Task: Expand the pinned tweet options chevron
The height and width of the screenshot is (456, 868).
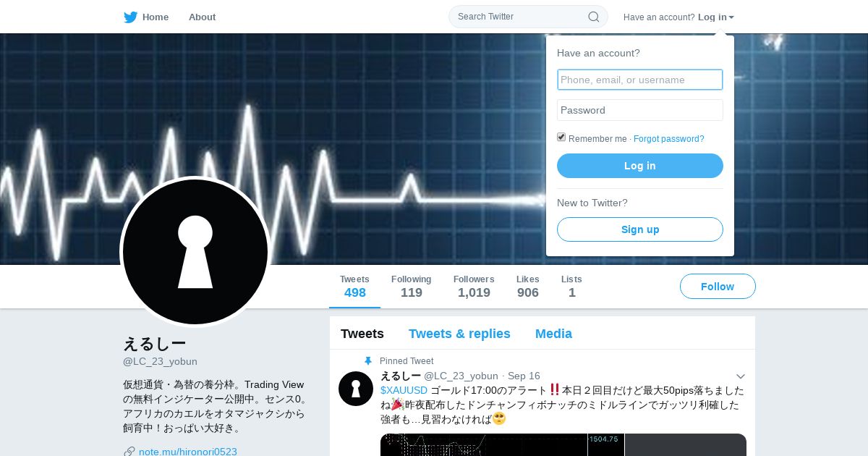Action: pyautogui.click(x=741, y=376)
